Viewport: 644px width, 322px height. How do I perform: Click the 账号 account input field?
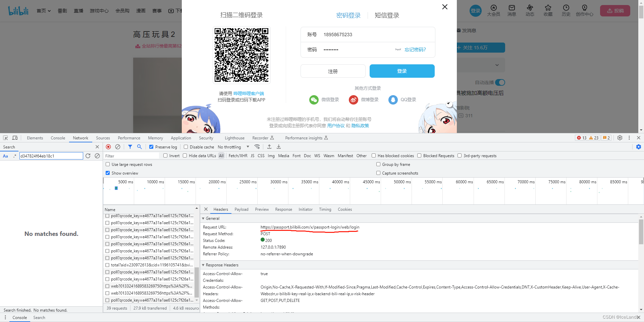[369, 34]
